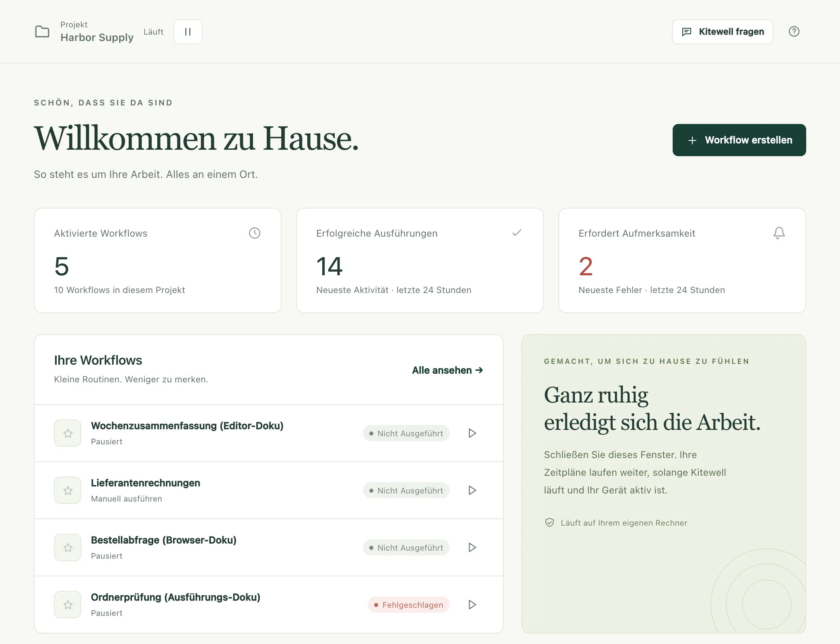Star the Lieferantenrechnungen workflow
Image resolution: width=840 pixels, height=644 pixels.
tap(68, 490)
